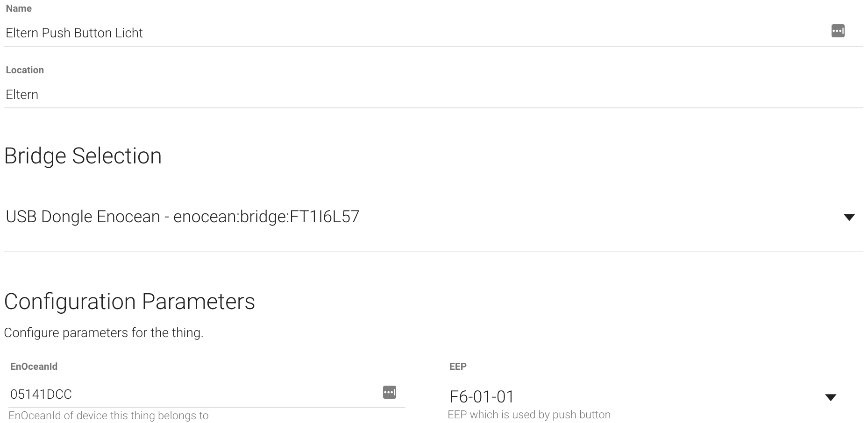Click the autofill icon in the Name field
The width and height of the screenshot is (868, 423).
838,31
